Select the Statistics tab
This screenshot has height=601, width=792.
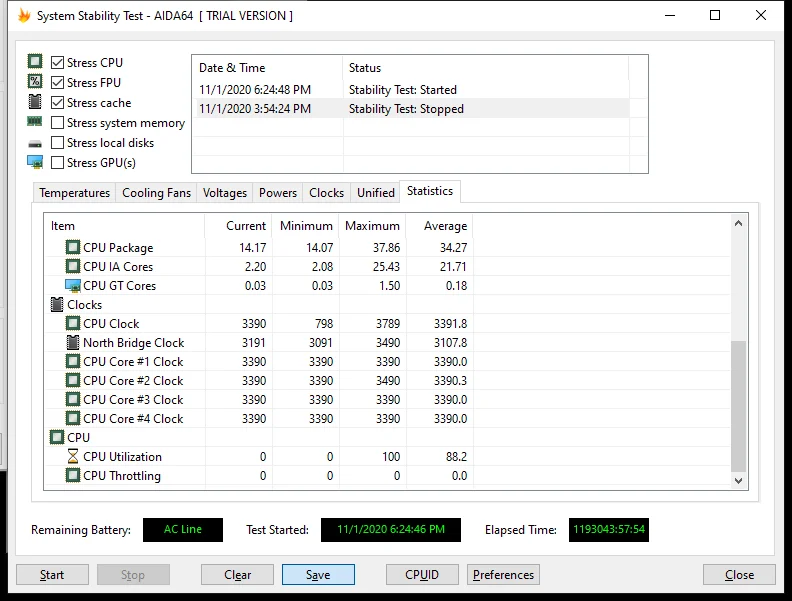pyautogui.click(x=430, y=191)
